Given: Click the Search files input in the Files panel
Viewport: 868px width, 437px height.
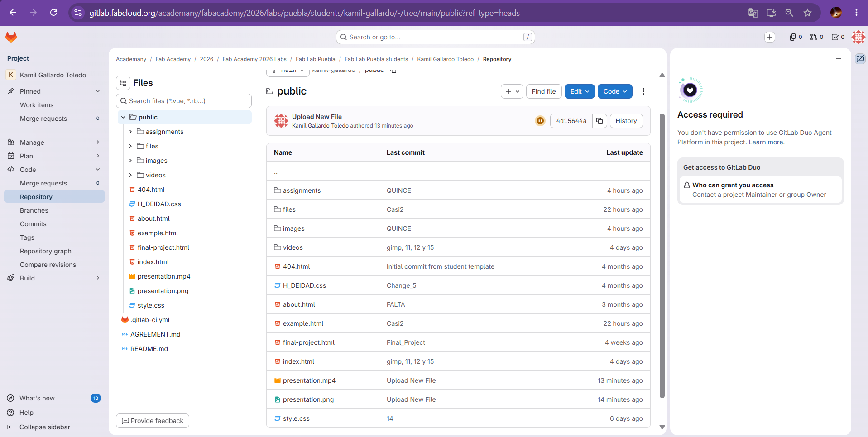Looking at the screenshot, I should pyautogui.click(x=184, y=101).
